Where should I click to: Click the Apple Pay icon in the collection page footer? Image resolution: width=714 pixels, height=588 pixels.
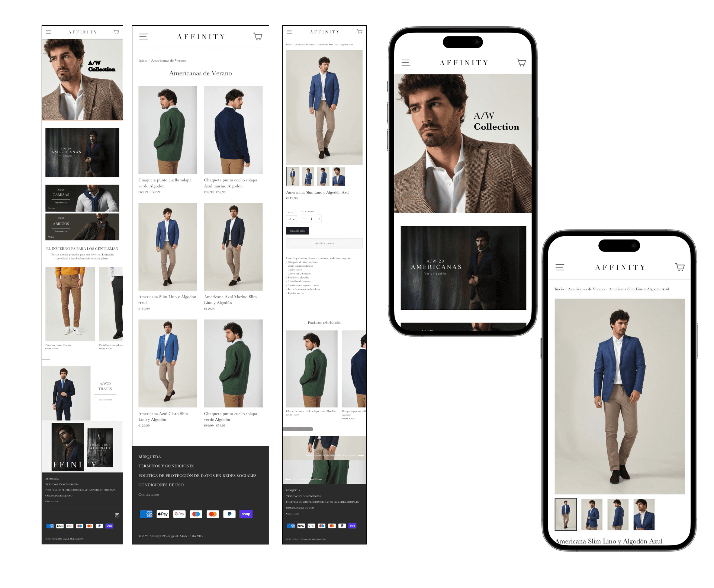[163, 514]
